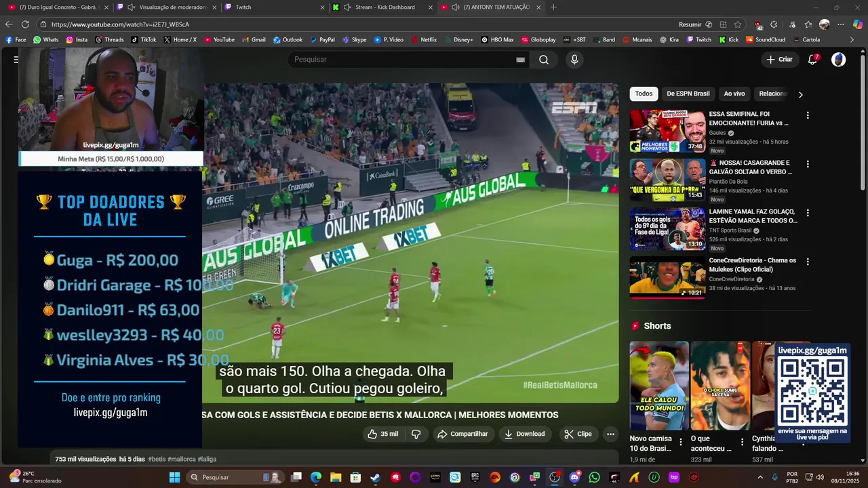Image resolution: width=868 pixels, height=488 pixels.
Task: Show more bookmarks with chevron
Action: [852, 39]
